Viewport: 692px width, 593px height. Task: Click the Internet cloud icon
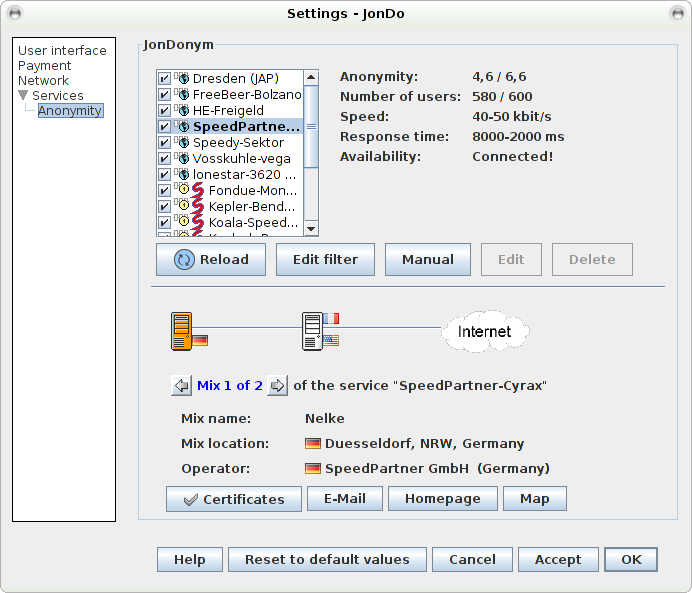(x=485, y=331)
